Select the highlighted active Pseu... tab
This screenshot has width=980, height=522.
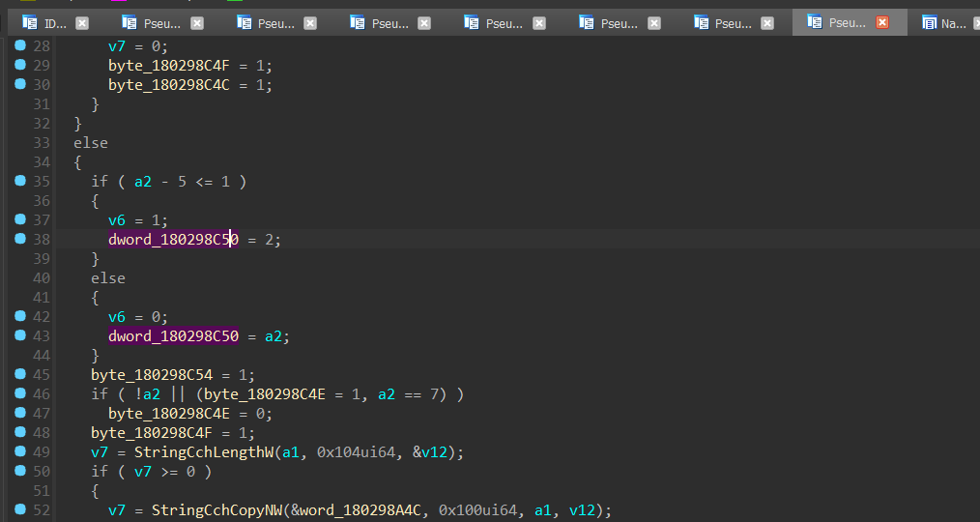click(x=849, y=22)
